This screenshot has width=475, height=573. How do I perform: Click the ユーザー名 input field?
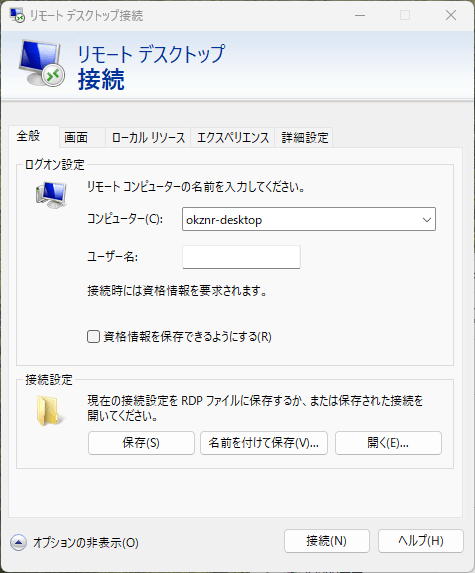[241, 257]
